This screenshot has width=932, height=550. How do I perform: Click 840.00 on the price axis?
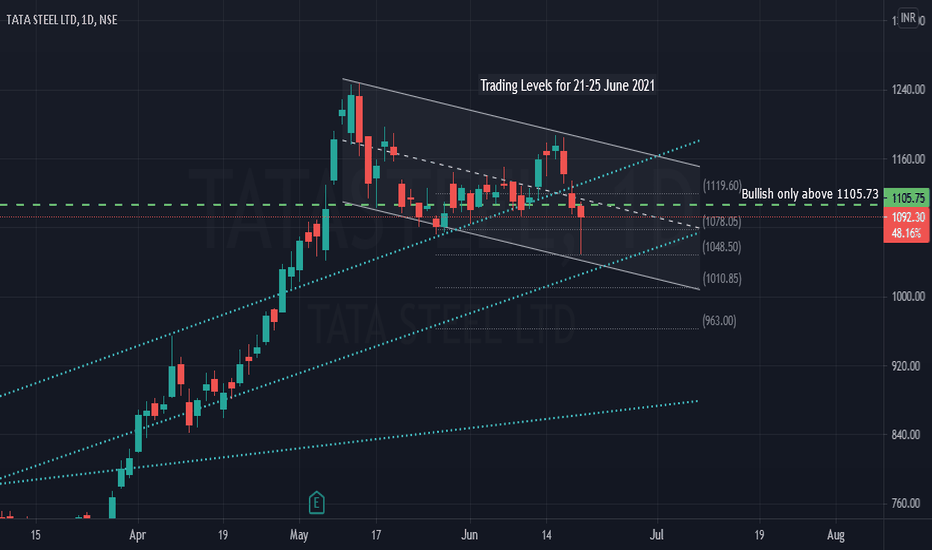click(x=906, y=435)
